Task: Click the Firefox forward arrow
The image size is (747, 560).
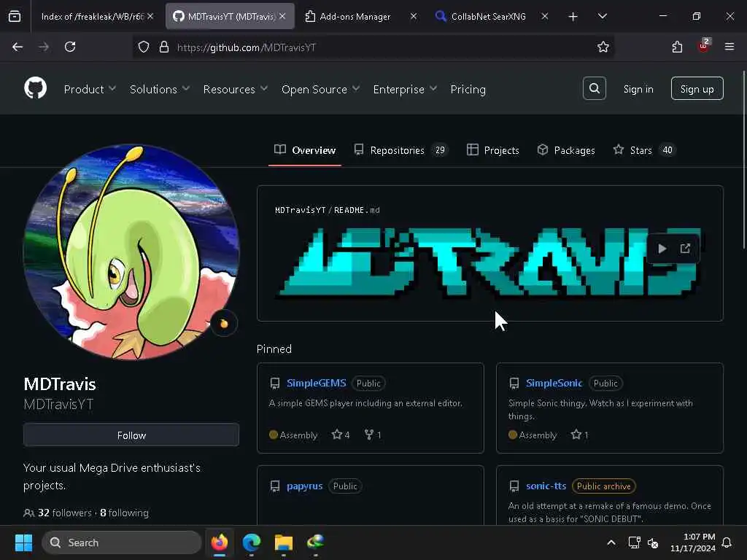Action: click(44, 47)
